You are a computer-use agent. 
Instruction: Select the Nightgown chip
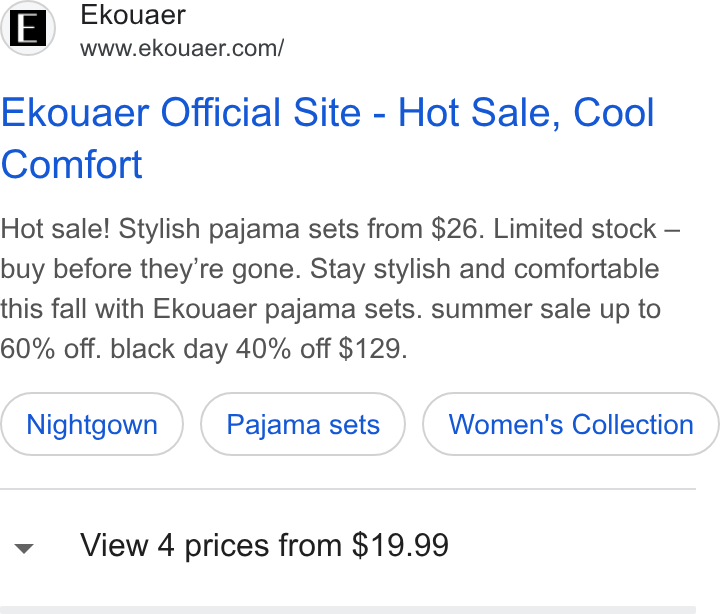pyautogui.click(x=92, y=424)
